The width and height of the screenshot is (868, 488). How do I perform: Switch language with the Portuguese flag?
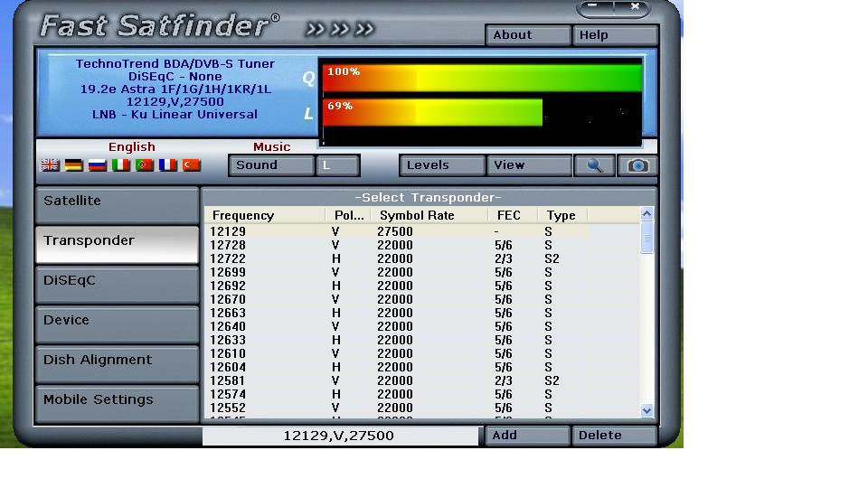point(145,164)
